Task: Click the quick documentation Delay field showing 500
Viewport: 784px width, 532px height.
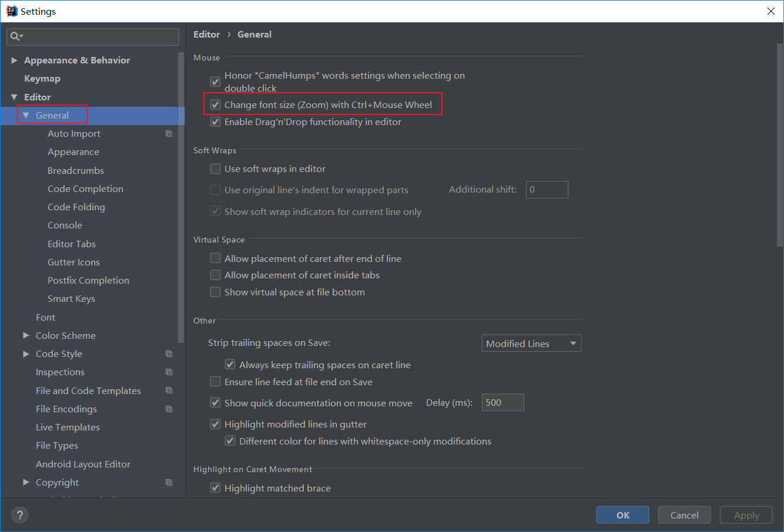Action: 502,403
